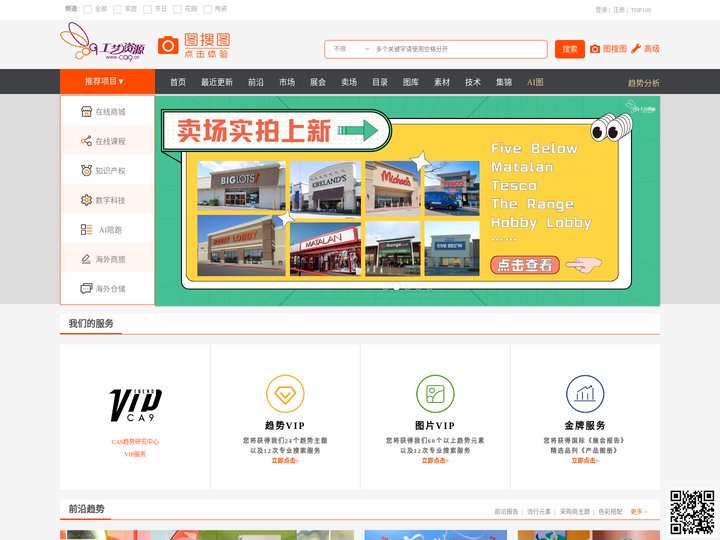
Task: Check the 家居 channel checkbox
Action: (x=118, y=9)
